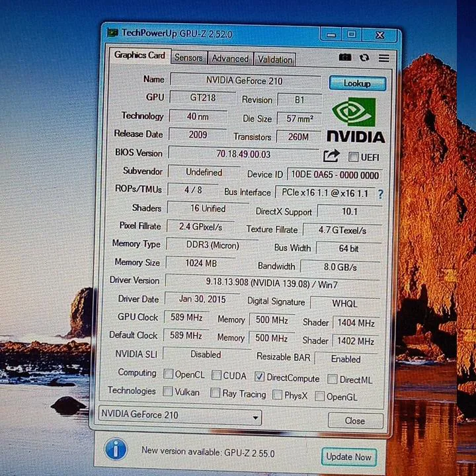Screen dimensions: 476x476
Task: Click the Memory Size value 1024 MB
Action: pos(201,263)
